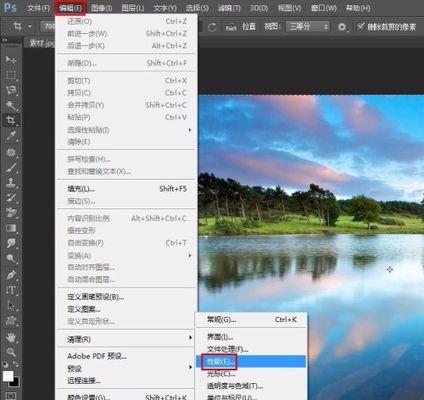Click the default colors mini icon
The width and height of the screenshot is (424, 400).
(5, 365)
